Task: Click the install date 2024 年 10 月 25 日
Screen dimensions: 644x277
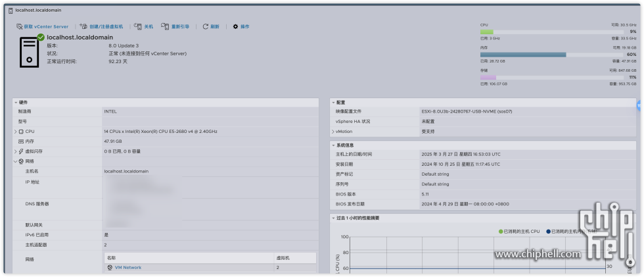Action: [461, 164]
